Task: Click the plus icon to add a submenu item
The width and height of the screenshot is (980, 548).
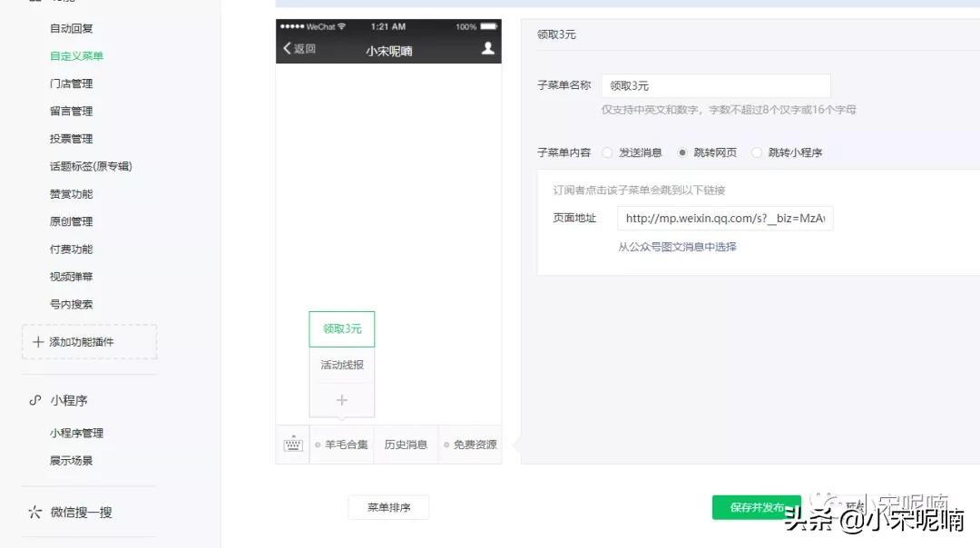Action: [341, 399]
